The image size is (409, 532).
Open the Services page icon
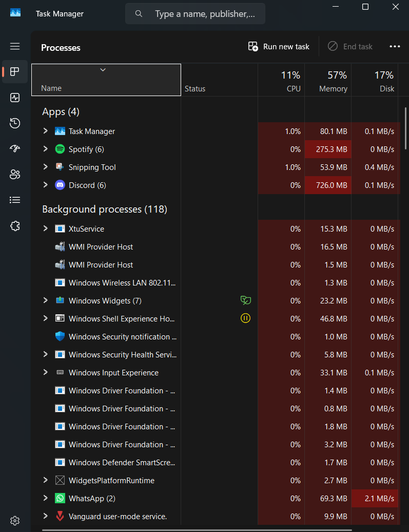(15, 226)
